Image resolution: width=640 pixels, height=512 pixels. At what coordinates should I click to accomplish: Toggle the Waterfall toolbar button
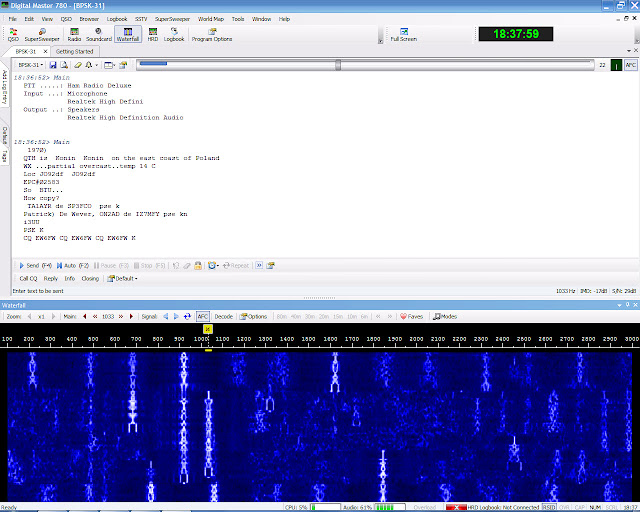tap(128, 35)
